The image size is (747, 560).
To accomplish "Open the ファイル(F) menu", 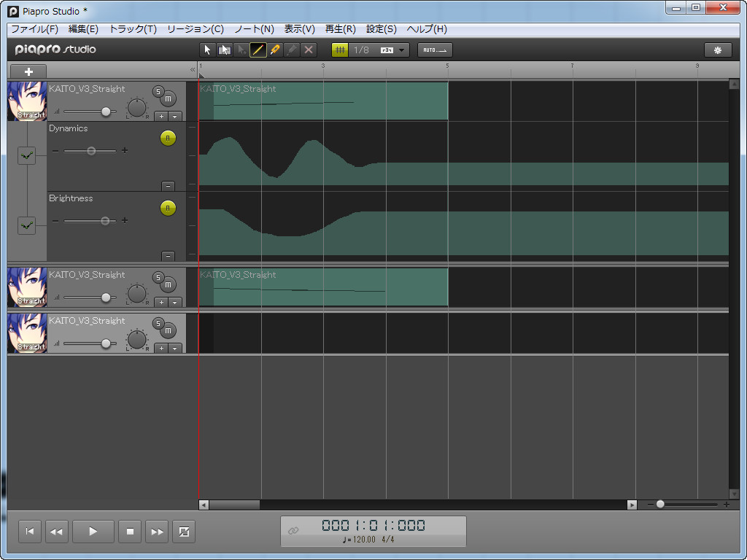I will (x=35, y=29).
